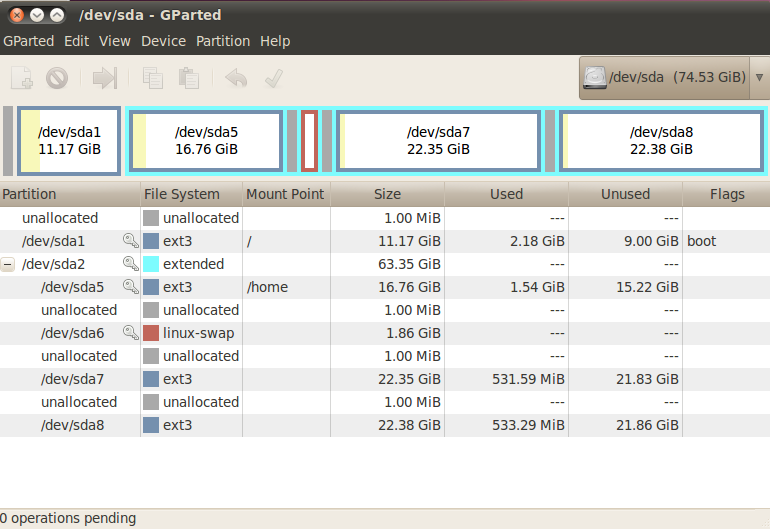Select the /dev/sda5 row in partition list
Viewport: 770px width, 529px height.
pos(385,287)
